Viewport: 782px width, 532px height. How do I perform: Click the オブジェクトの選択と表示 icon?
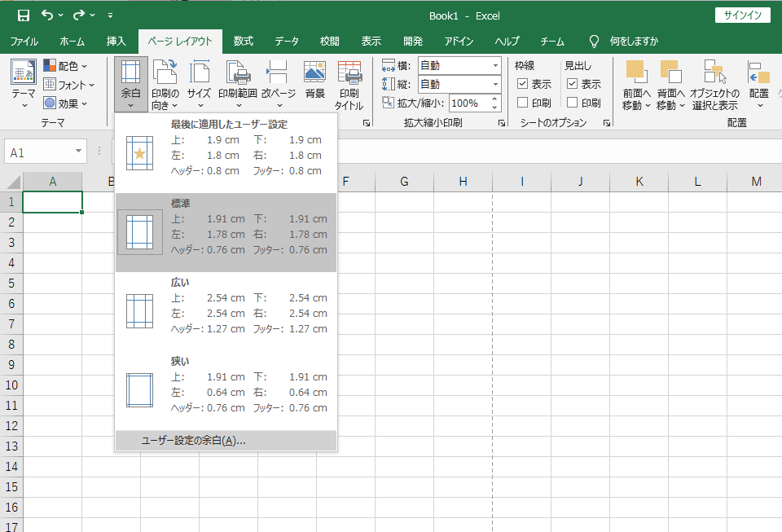coord(714,72)
